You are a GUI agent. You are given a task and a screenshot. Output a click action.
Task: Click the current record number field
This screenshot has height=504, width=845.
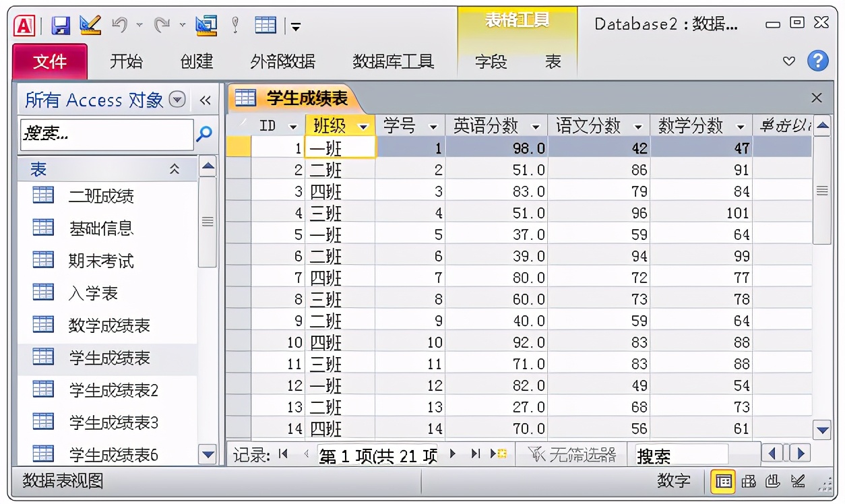tap(378, 455)
